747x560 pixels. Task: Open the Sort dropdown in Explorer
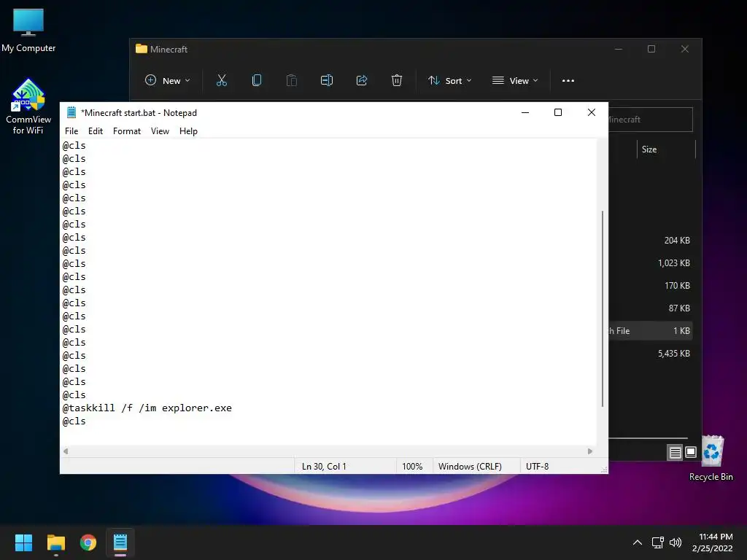click(449, 80)
